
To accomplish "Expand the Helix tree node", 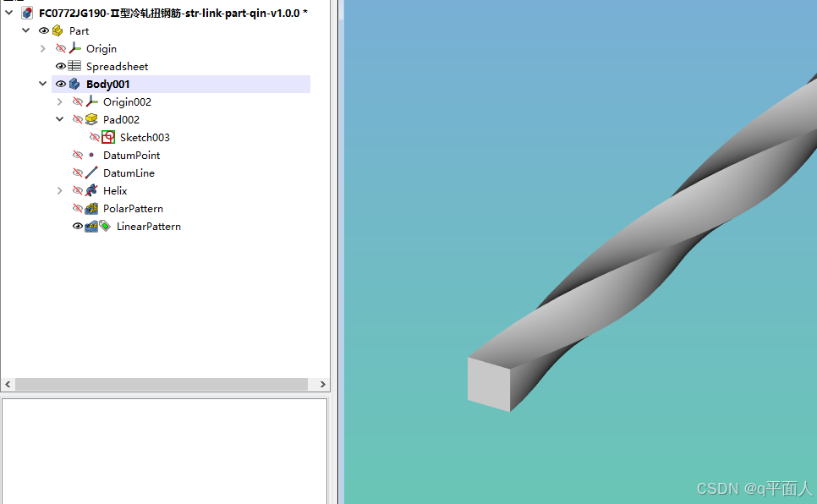I will (x=59, y=190).
